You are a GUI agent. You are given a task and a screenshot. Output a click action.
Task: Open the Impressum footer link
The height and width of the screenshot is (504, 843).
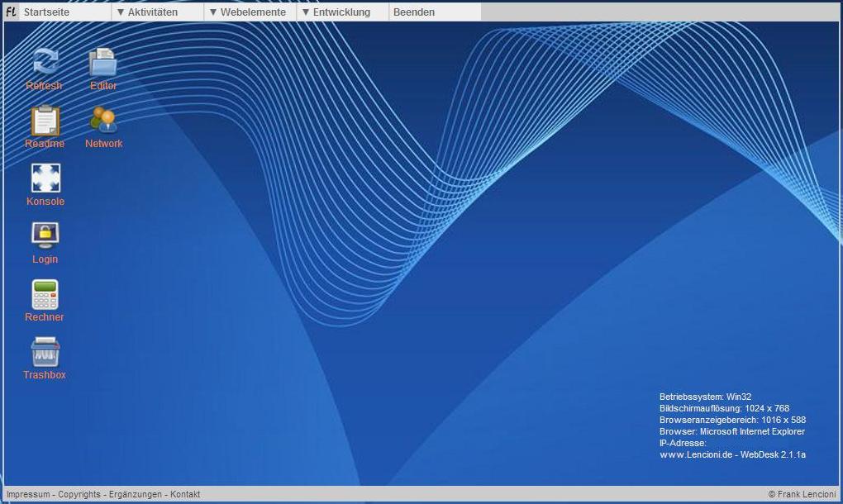(x=28, y=494)
